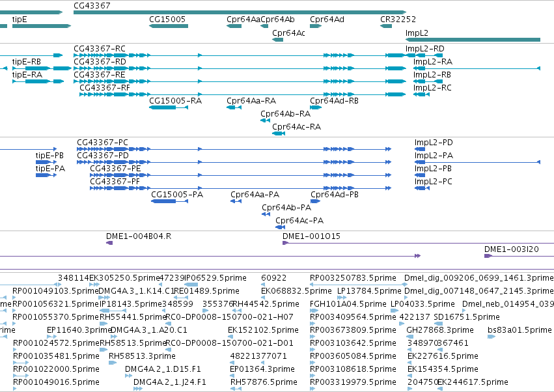Select the EK244617.5prime EST label
This screenshot has height=392, width=554.
pyautogui.click(x=473, y=382)
